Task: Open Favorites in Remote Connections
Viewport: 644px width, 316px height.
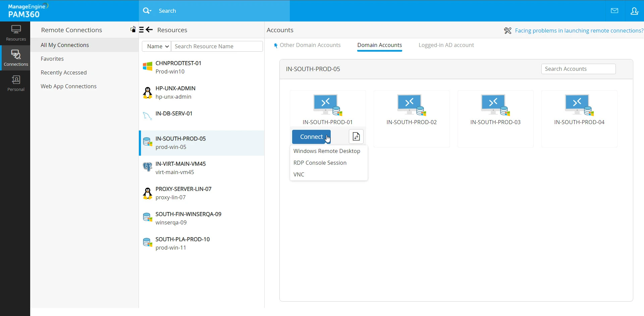Action: tap(52, 59)
